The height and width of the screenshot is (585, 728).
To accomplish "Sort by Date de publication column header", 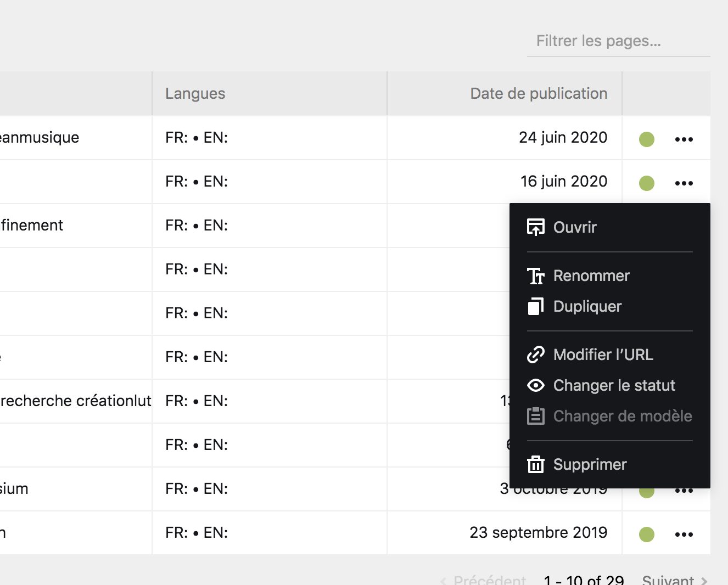I will [538, 94].
